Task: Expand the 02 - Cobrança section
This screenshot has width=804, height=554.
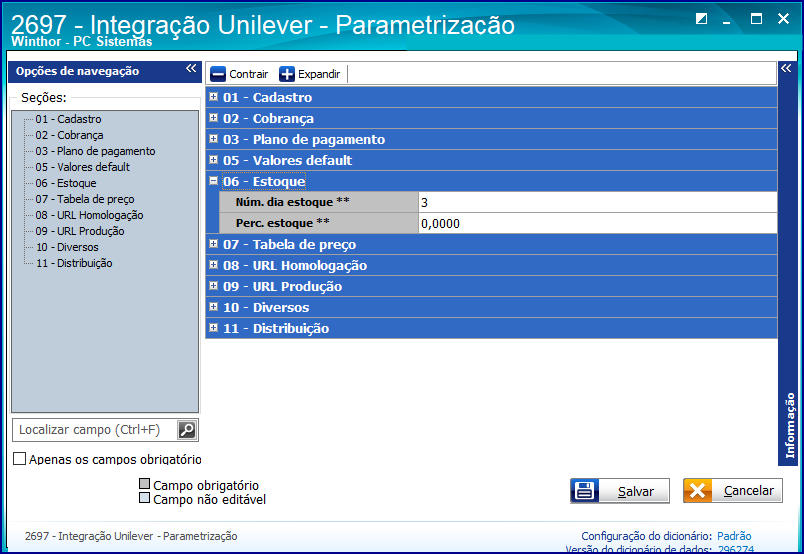Action: (214, 117)
